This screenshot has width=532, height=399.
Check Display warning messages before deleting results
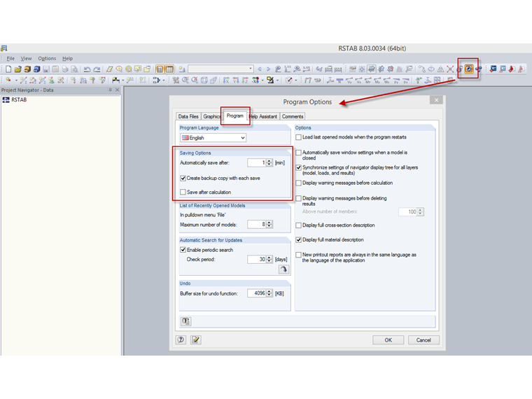click(299, 198)
